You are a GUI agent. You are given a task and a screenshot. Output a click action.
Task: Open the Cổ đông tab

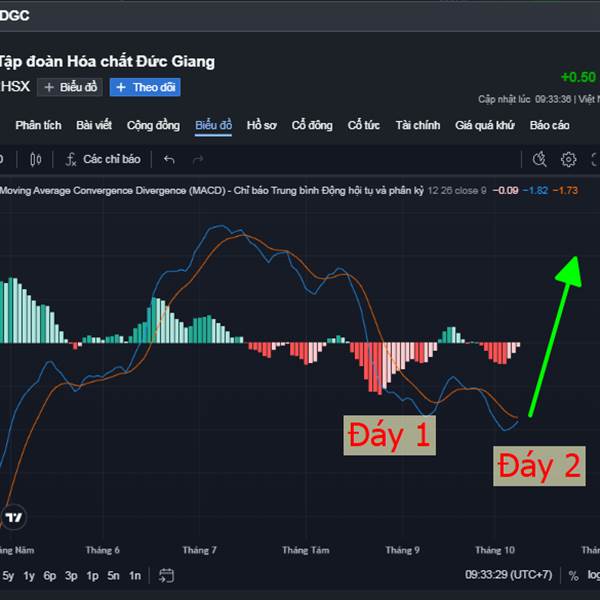pyautogui.click(x=312, y=126)
